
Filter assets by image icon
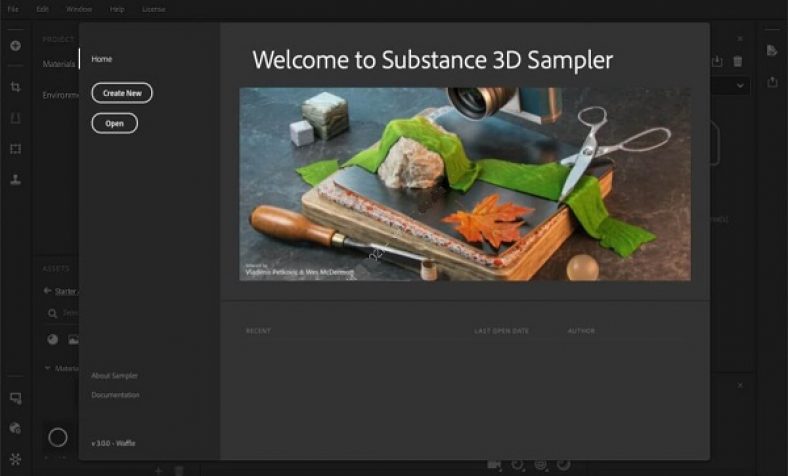73,340
